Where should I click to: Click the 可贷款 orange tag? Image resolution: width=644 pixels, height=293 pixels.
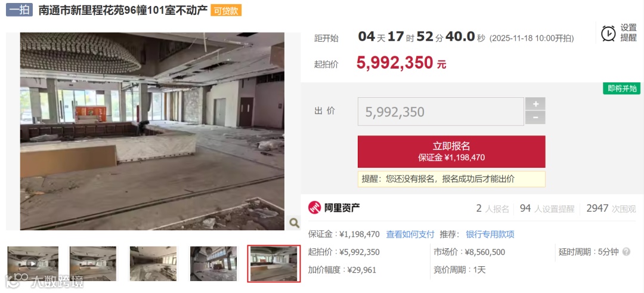tap(226, 11)
